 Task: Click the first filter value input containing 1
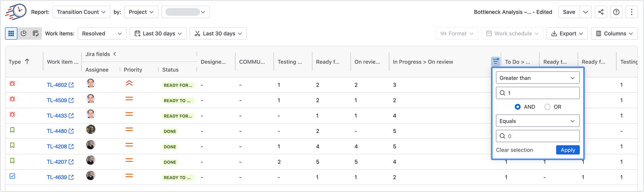tap(537, 93)
